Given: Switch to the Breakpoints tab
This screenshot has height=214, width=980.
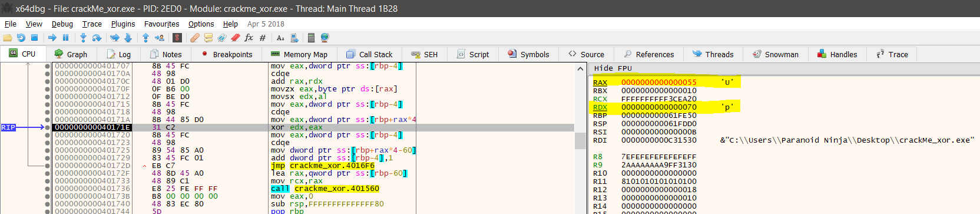Looking at the screenshot, I should pos(227,54).
